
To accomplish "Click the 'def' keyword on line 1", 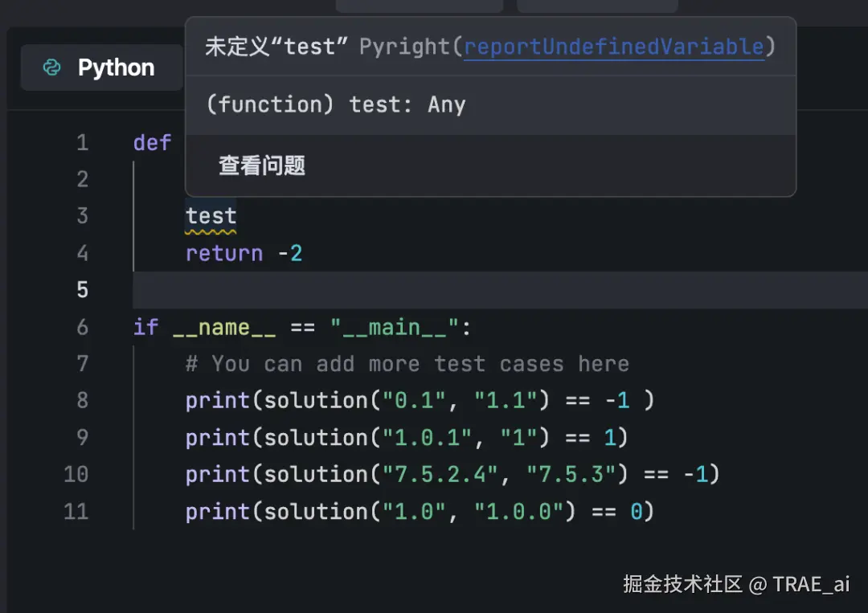I will click(151, 142).
